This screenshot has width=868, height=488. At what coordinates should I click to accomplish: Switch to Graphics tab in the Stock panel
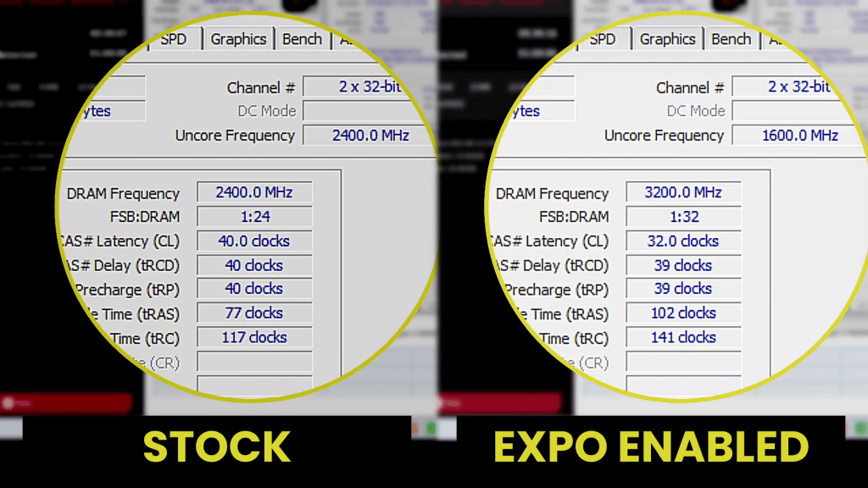238,39
